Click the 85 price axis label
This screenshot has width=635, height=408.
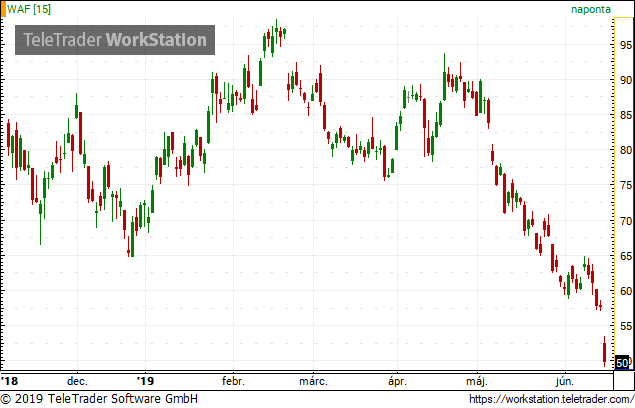[626, 115]
